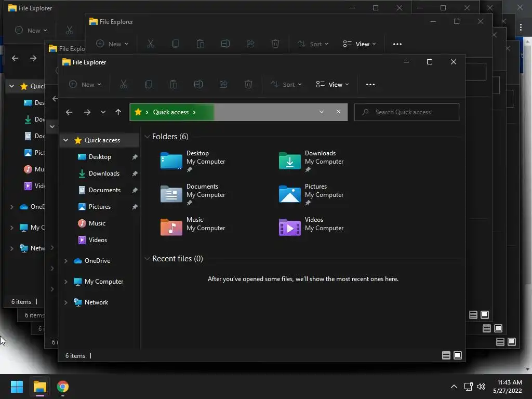Image resolution: width=532 pixels, height=399 pixels.
Task: Go forward using the front window forward arrow
Action: click(87, 112)
